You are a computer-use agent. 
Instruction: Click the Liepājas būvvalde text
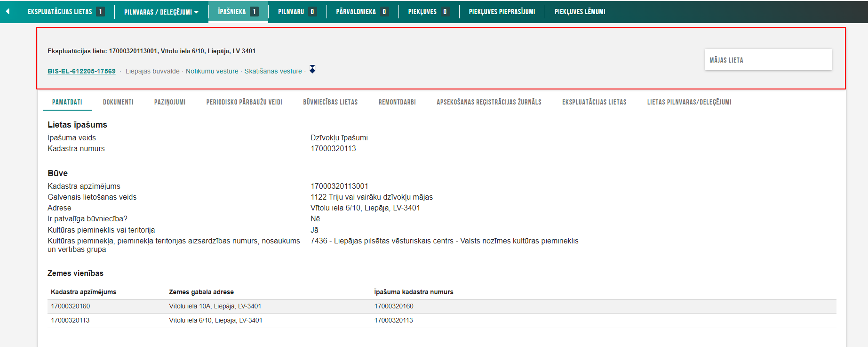152,71
